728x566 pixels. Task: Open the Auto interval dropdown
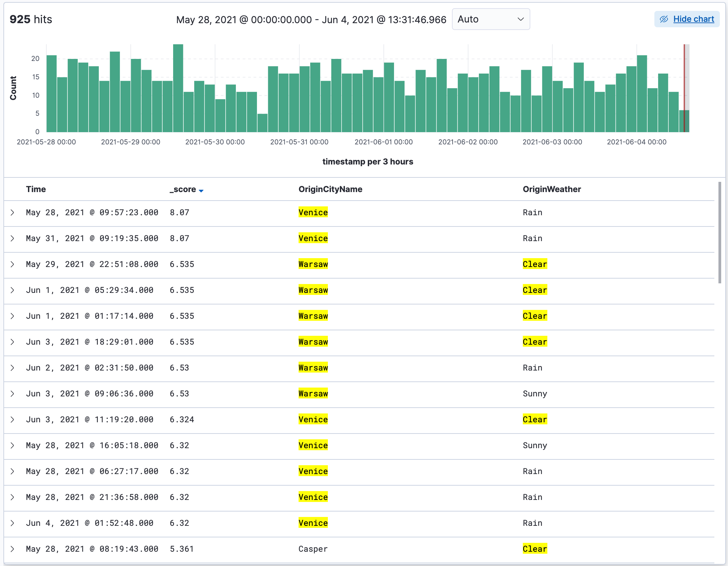490,19
